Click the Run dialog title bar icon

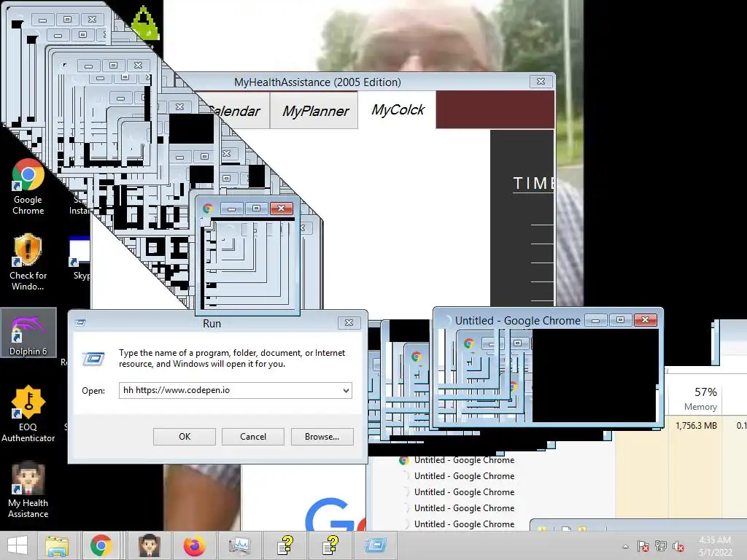(x=80, y=323)
